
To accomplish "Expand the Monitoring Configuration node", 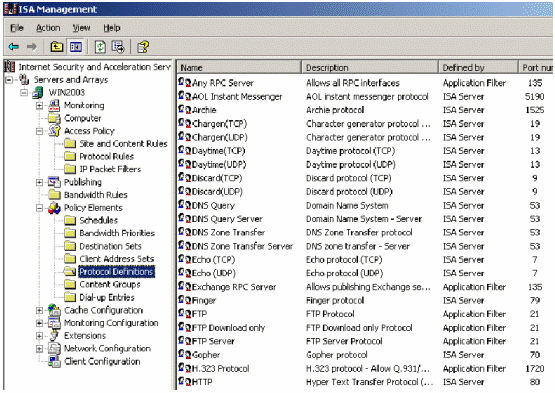I will coord(40,323).
